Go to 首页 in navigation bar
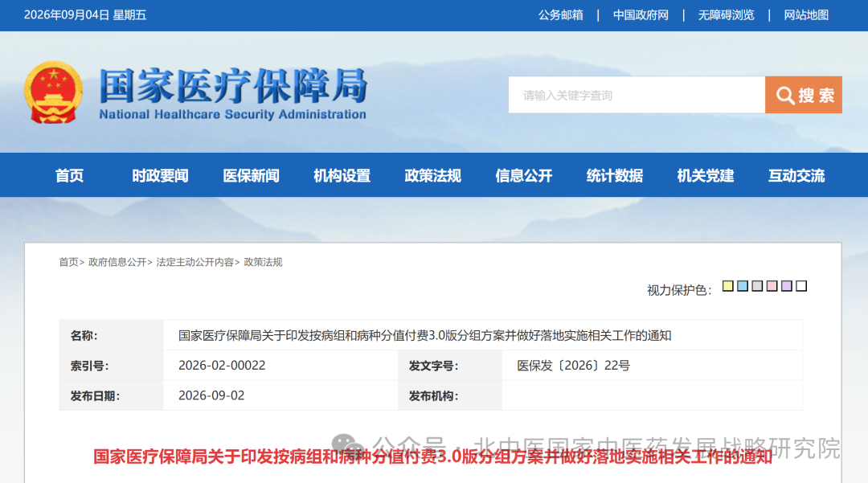 [69, 175]
